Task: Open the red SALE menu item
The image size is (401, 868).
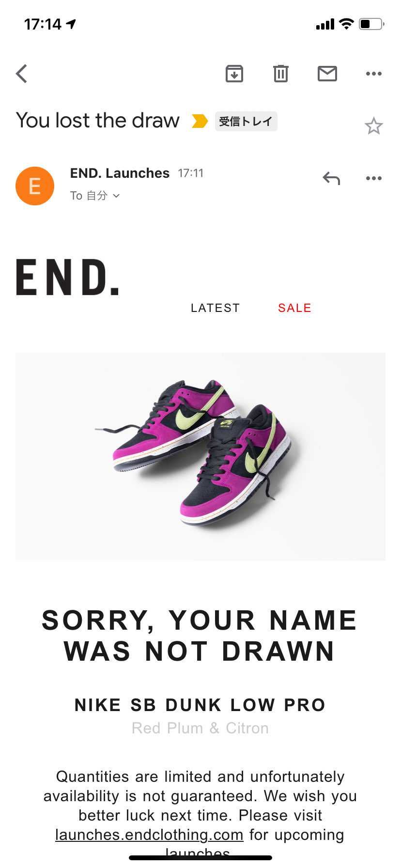Action: 294,308
